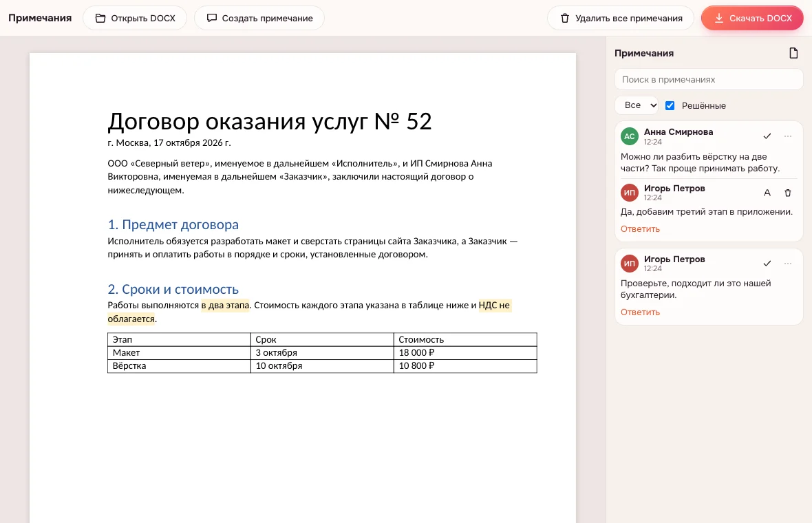The image size is (812, 523).
Task: Click author name «Анна Смирнова» in comments
Action: (x=679, y=132)
